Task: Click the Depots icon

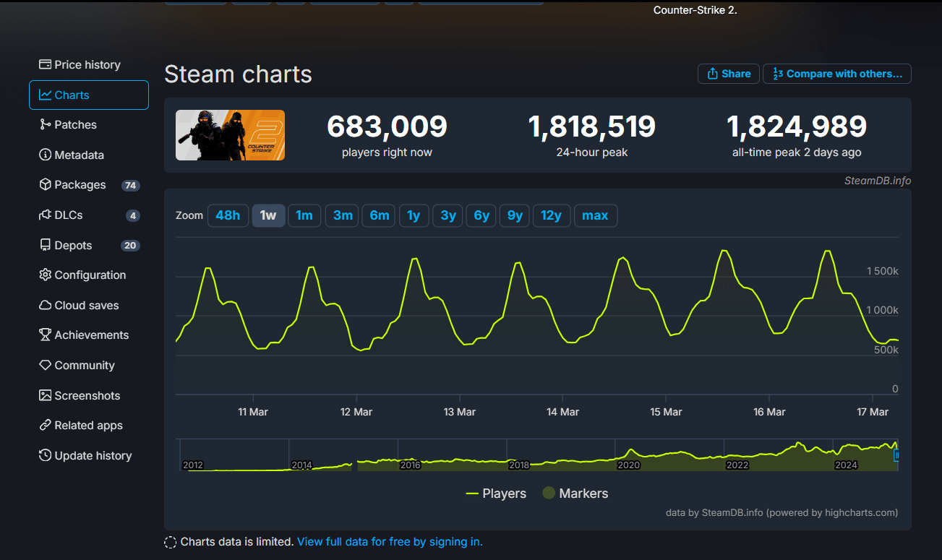Action: pyautogui.click(x=45, y=245)
